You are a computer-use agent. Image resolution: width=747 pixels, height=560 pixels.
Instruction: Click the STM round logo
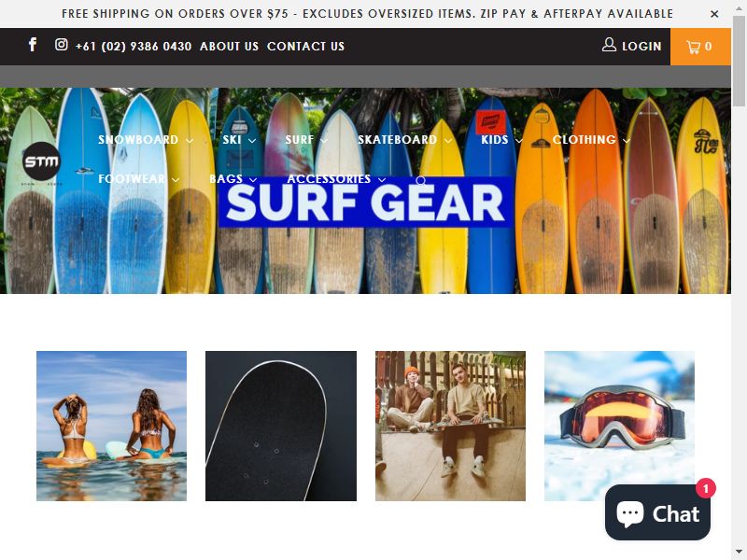click(x=41, y=161)
